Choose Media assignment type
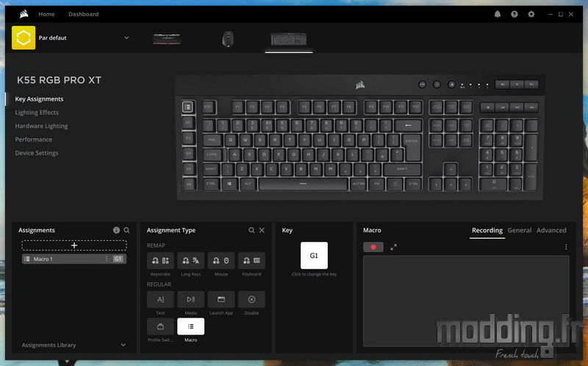The image size is (588, 366). pyautogui.click(x=190, y=299)
